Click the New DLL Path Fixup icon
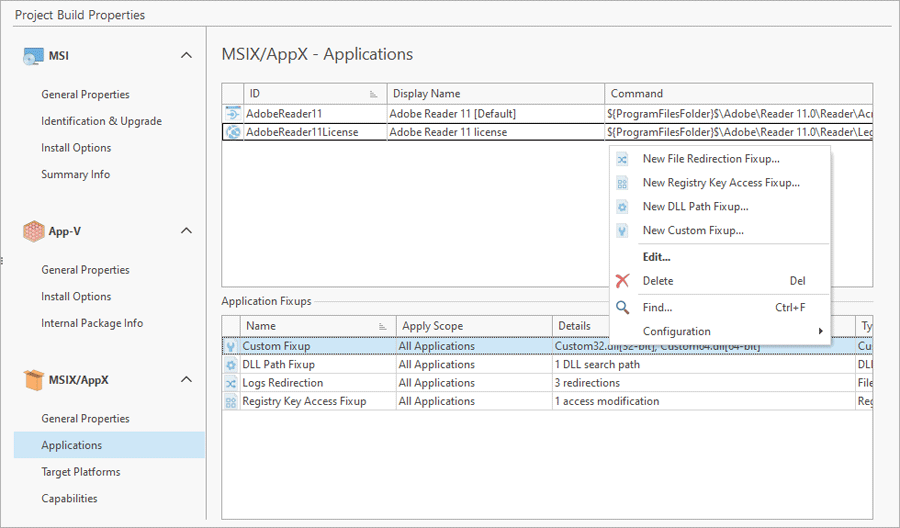Image resolution: width=900 pixels, height=528 pixels. click(622, 207)
